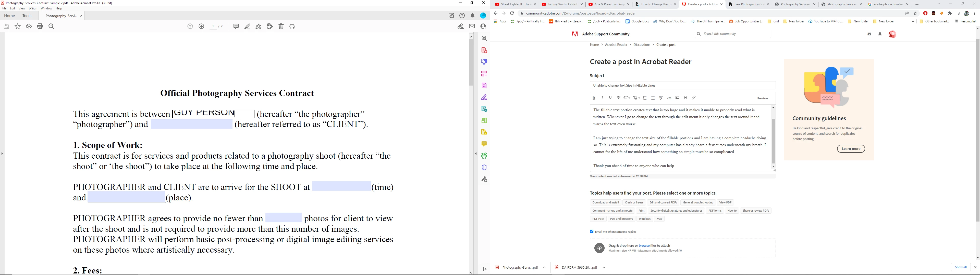Toggle email me when someone replies
This screenshot has width=980, height=275.
(x=592, y=231)
